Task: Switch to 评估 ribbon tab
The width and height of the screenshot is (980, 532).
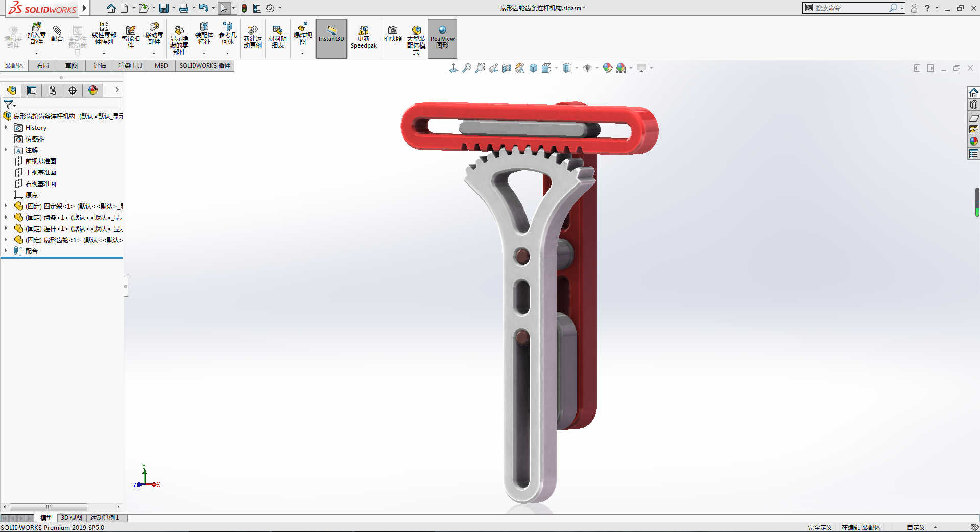Action: tap(100, 66)
